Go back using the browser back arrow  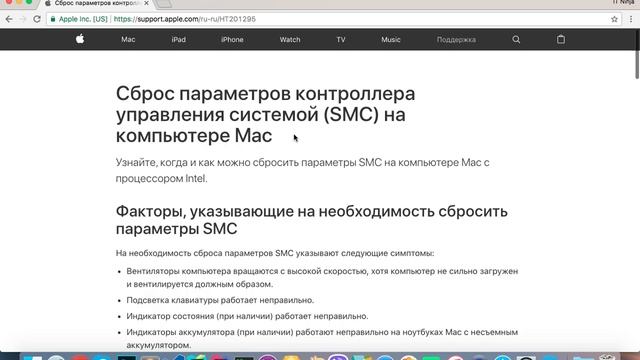[x=9, y=19]
